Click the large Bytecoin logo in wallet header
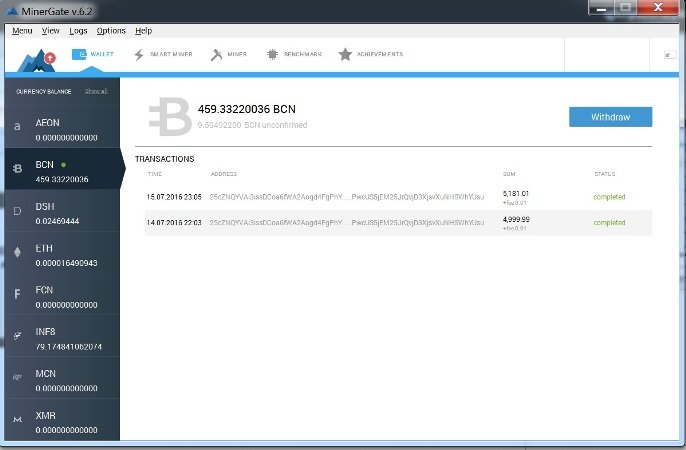Image resolution: width=686 pixels, height=450 pixels. [x=170, y=116]
